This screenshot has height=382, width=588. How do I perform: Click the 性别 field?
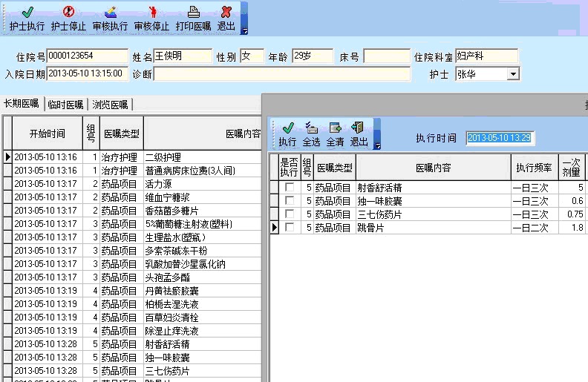[x=252, y=56]
